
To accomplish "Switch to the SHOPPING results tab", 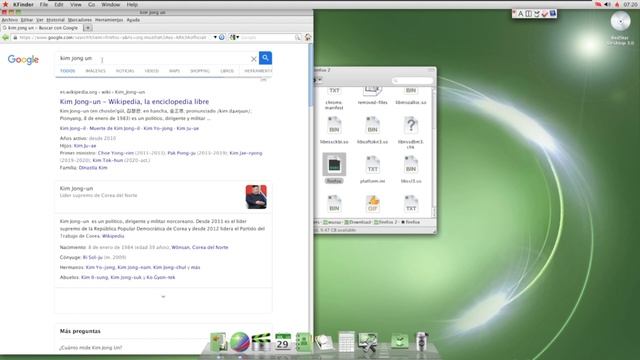I will (x=200, y=71).
